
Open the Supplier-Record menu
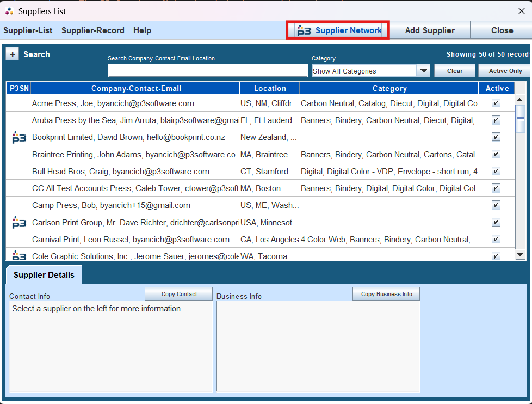click(x=93, y=30)
